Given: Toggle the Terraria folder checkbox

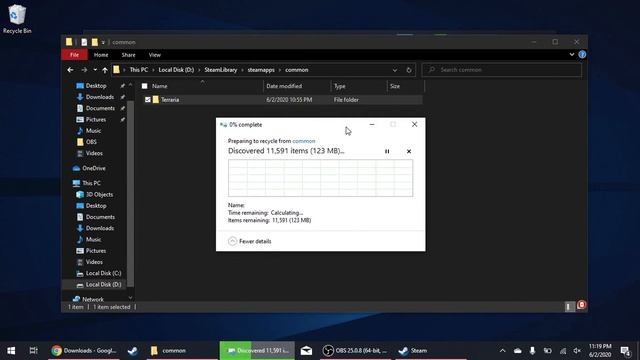Looking at the screenshot, I should (148, 100).
